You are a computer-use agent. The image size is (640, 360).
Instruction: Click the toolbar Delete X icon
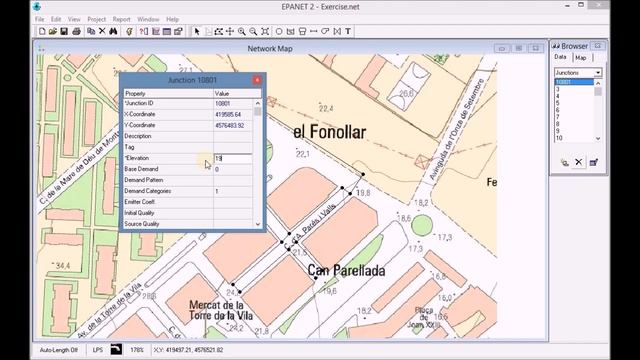click(x=102, y=31)
